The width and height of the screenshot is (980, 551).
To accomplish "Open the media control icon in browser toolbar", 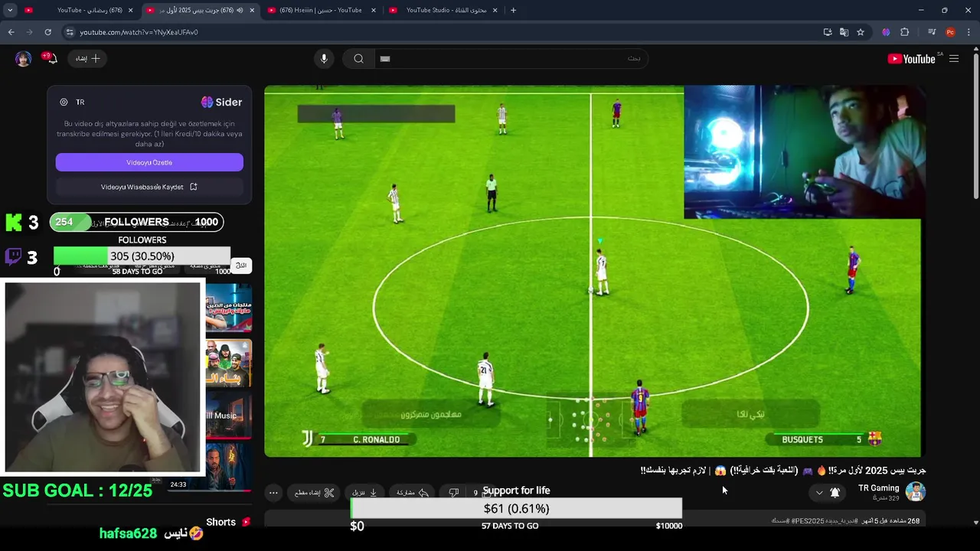I will click(932, 32).
